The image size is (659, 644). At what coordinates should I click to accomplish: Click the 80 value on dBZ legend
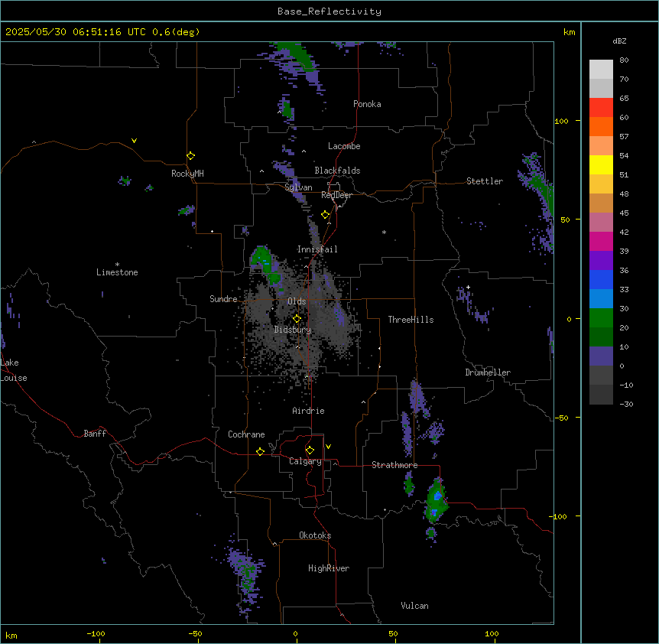pos(624,60)
